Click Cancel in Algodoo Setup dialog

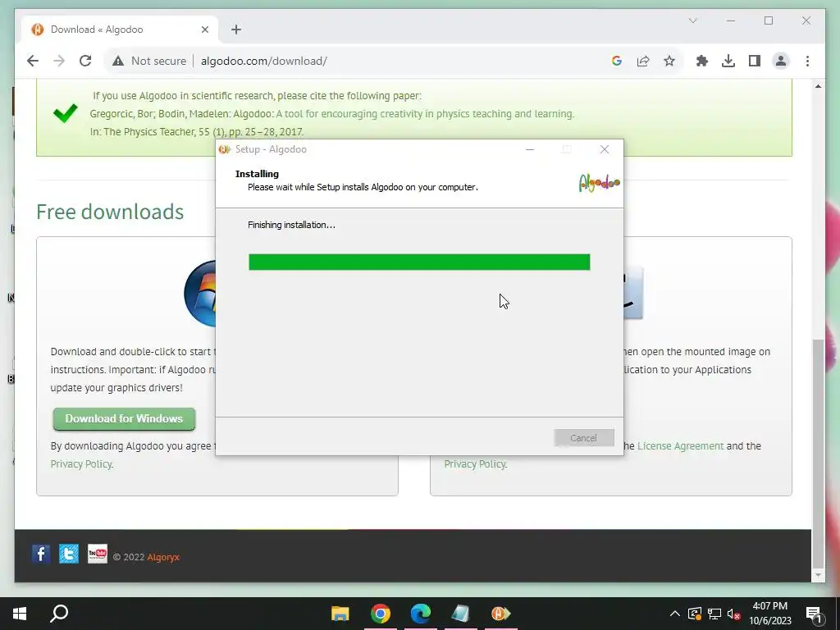click(x=584, y=438)
